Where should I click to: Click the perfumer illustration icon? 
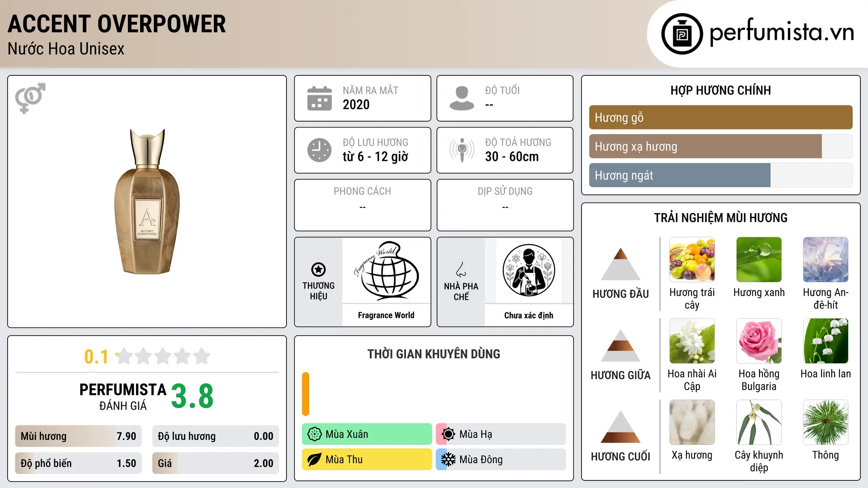coord(529,270)
